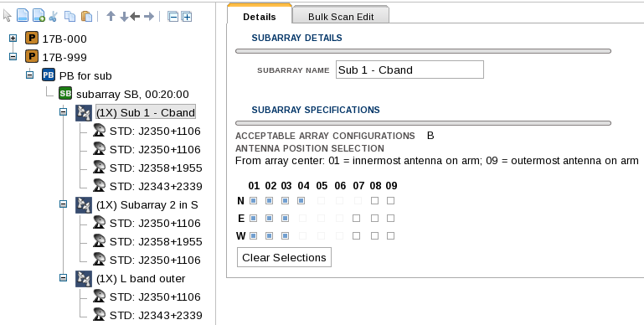Screen dimensions: 644x325
Task: Click the new document with plus icon
Action: [x=39, y=16]
